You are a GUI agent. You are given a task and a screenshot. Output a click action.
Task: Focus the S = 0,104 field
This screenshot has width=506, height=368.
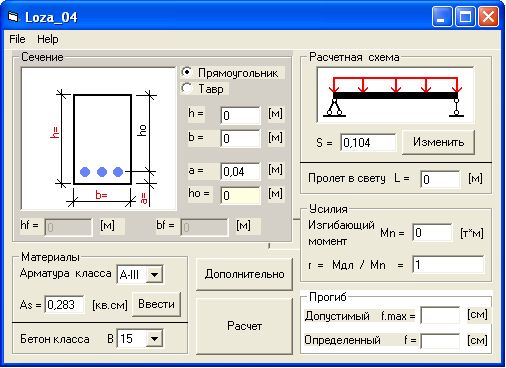click(368, 143)
